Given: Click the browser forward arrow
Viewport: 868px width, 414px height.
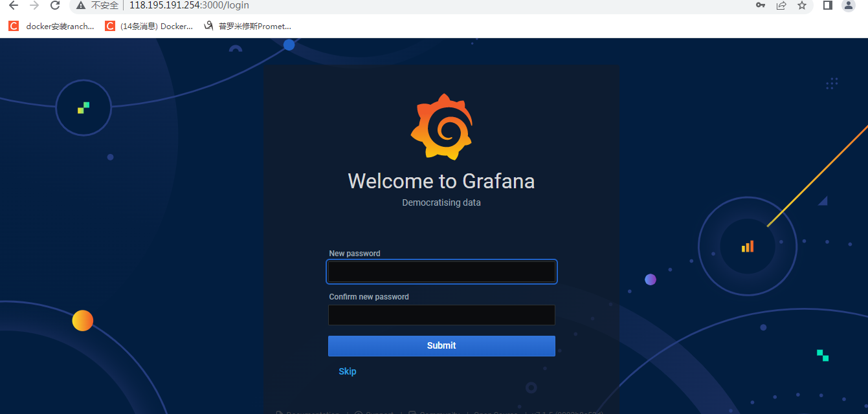Looking at the screenshot, I should (34, 5).
